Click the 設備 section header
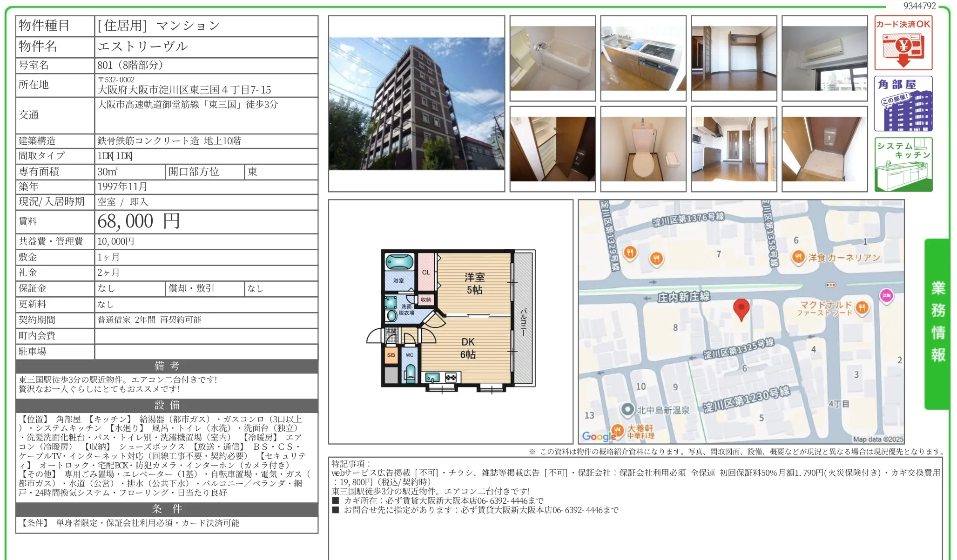This screenshot has width=957, height=560. pos(167,405)
